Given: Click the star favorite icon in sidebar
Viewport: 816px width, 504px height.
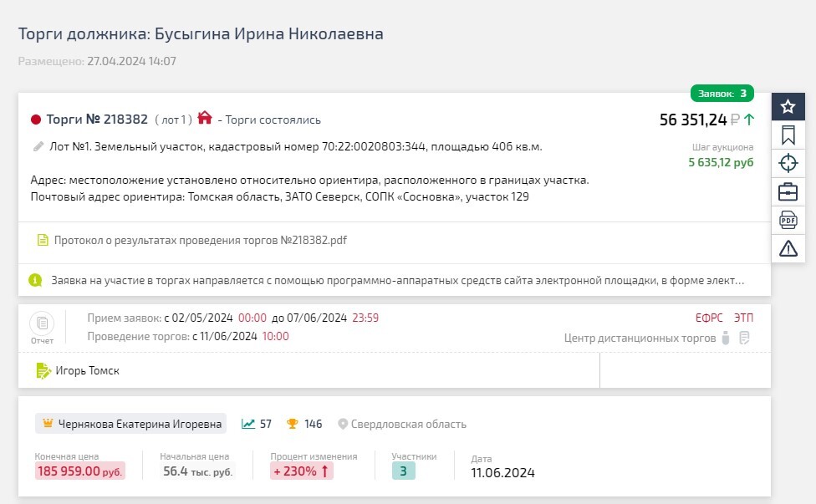Looking at the screenshot, I should [788, 107].
